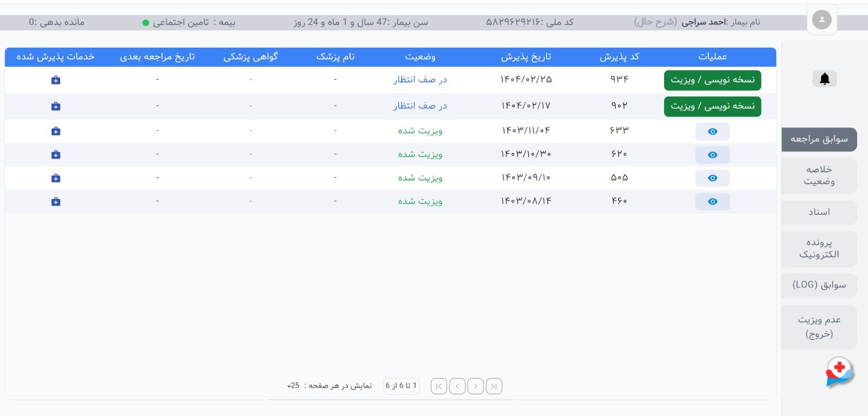Select admission date ۱۴۰۳/۰۸/۱۴ cell

pyautogui.click(x=526, y=201)
